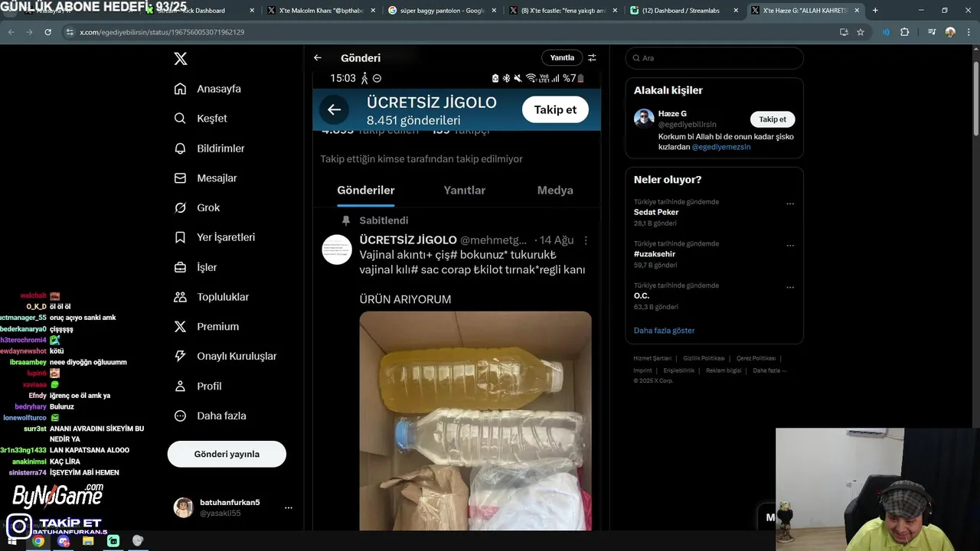Open the Chrome extensions puzzle icon
This screenshot has width=980, height=551.
(x=905, y=32)
